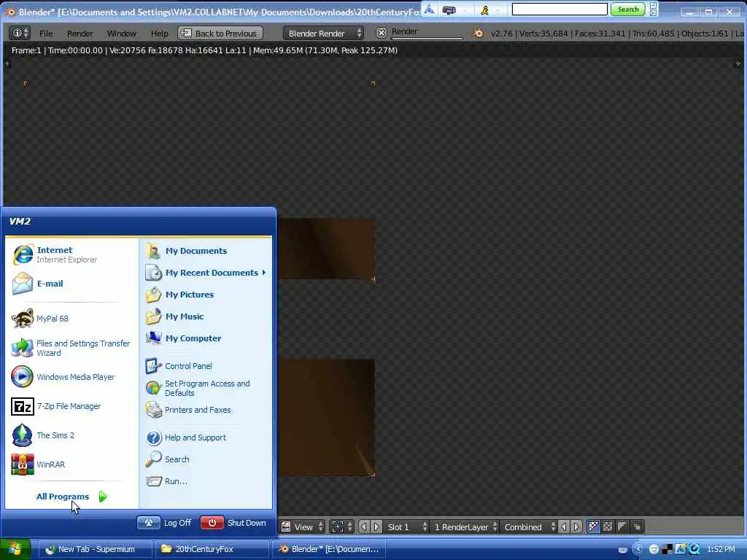The height and width of the screenshot is (560, 747).
Task: Open Files and Settings Transfer Wizard
Action: click(x=71, y=348)
